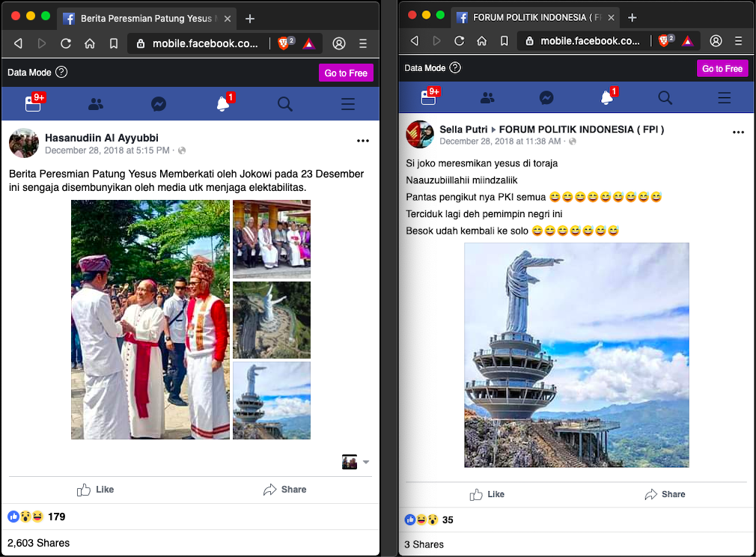Open notifications bell in left Facebook window

[x=223, y=104]
